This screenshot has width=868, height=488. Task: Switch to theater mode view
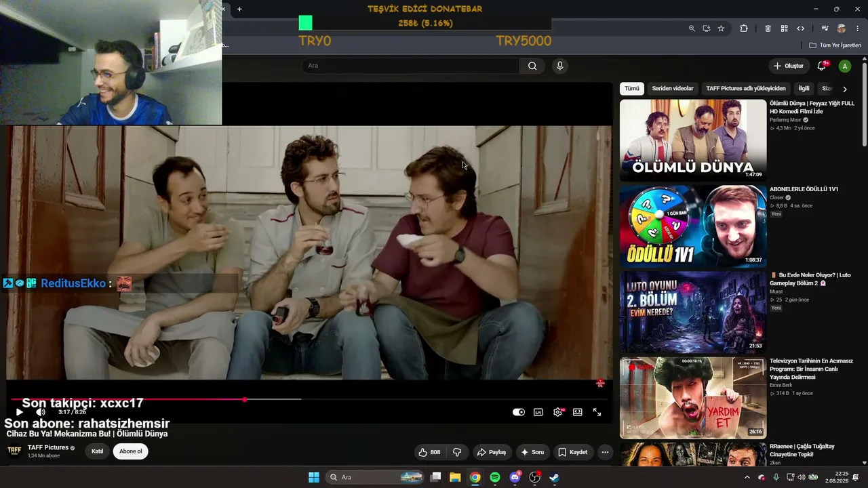pos(578,412)
